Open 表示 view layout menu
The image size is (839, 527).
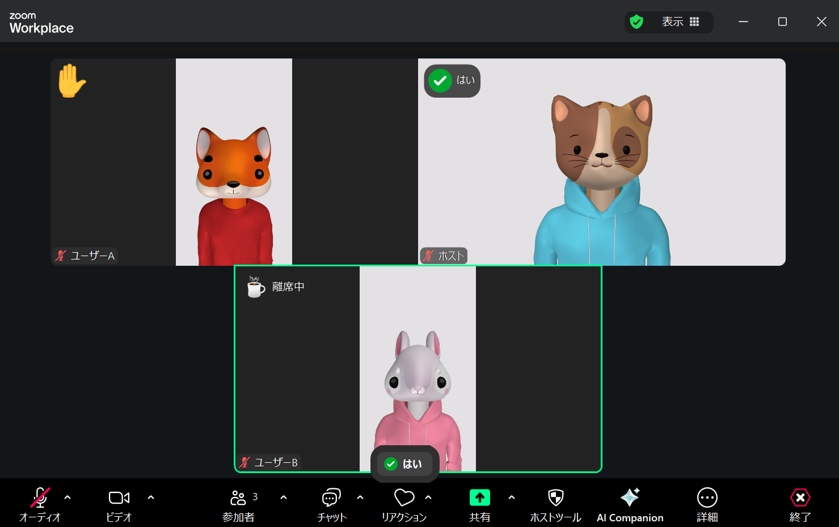[680, 22]
